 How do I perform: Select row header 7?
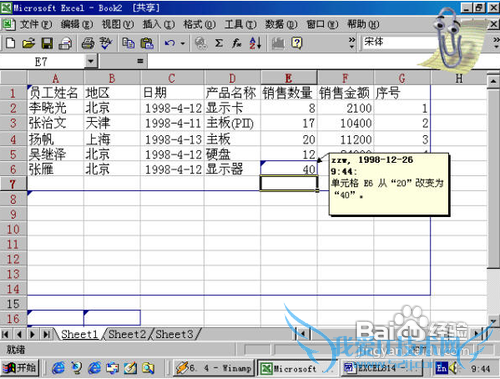pyautogui.click(x=13, y=184)
